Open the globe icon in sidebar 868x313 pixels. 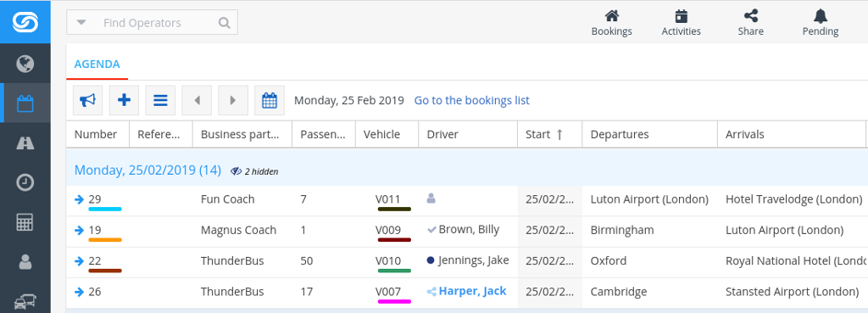[x=25, y=64]
